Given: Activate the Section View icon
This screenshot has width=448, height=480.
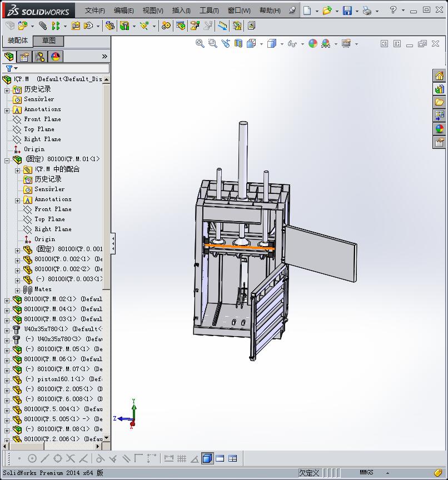Looking at the screenshot, I should 238,43.
